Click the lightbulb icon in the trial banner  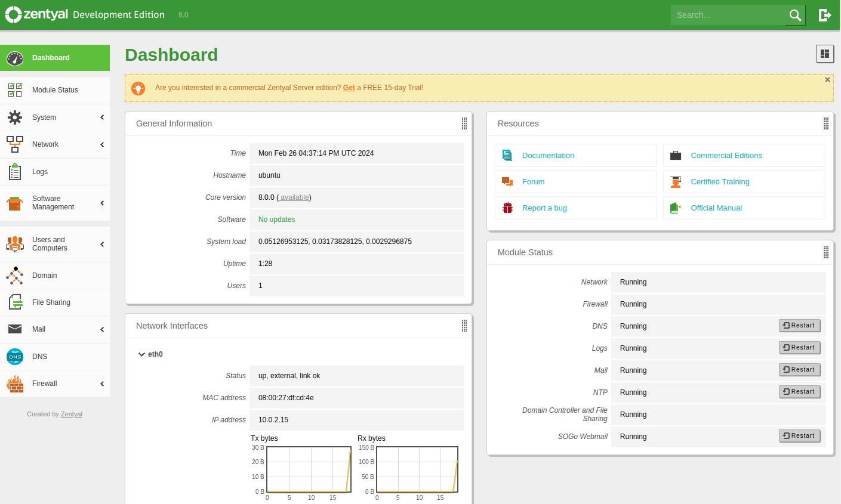(x=138, y=88)
